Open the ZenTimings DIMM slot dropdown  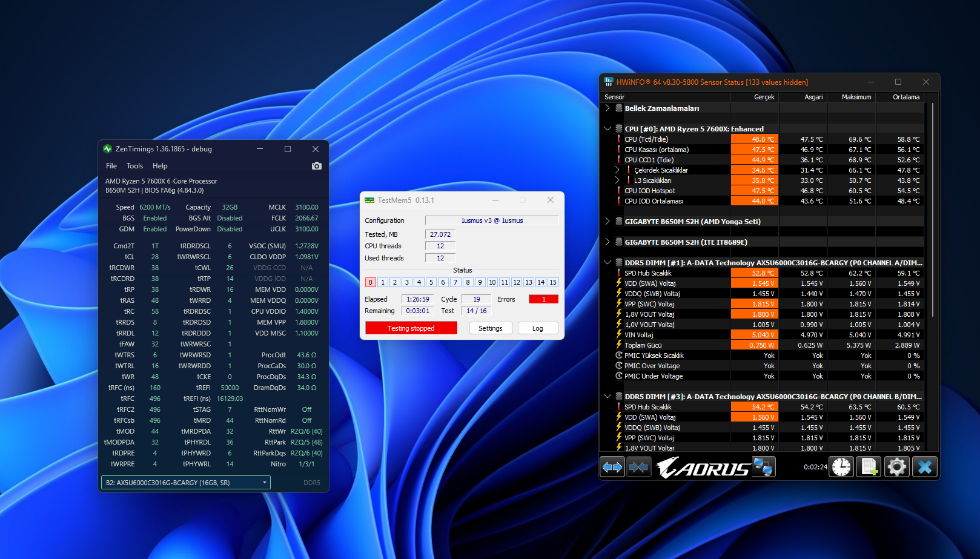pos(186,483)
